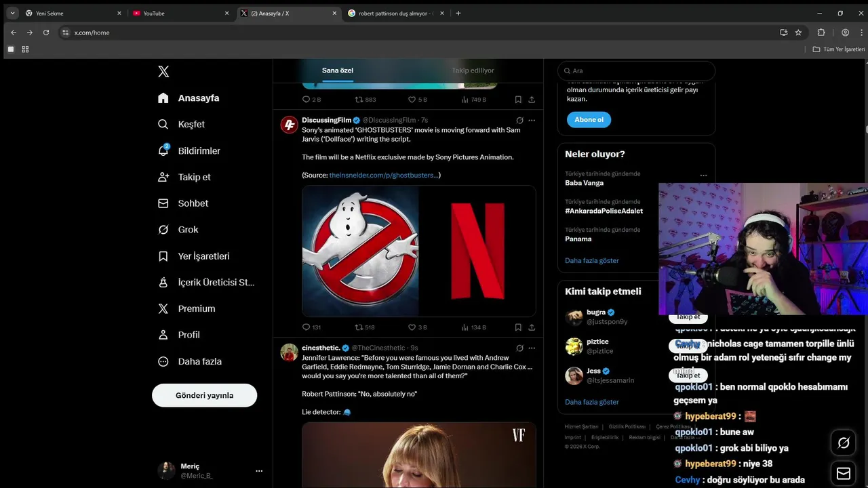
Task: Switch to Sana özel tab
Action: point(338,70)
